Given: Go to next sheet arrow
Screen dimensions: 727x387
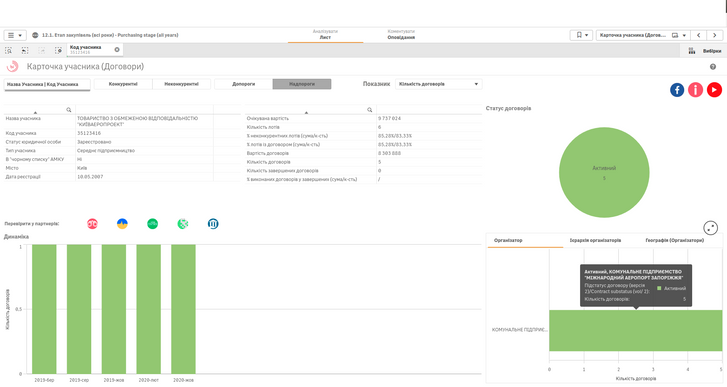Looking at the screenshot, I should click(714, 35).
